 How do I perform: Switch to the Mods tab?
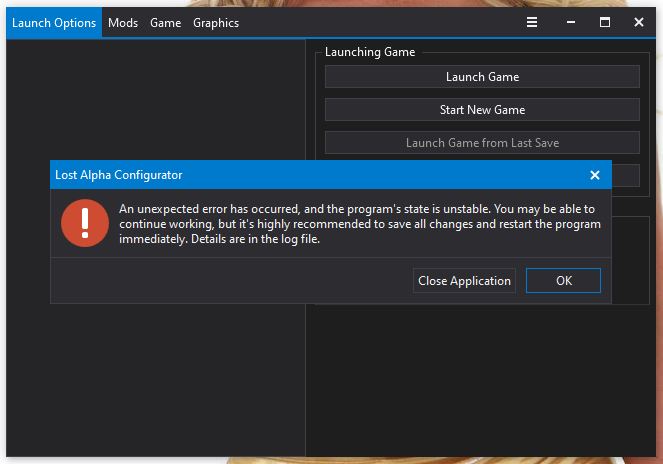(123, 23)
